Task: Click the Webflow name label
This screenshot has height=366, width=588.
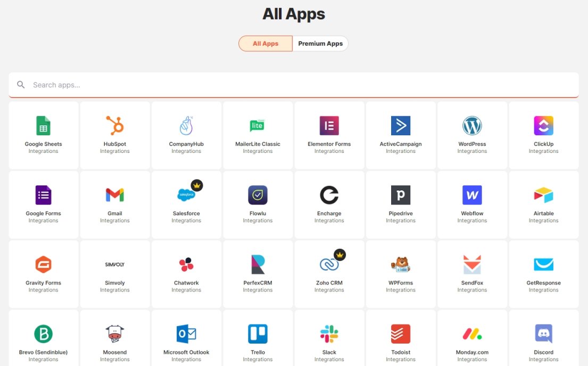Action: pos(472,213)
